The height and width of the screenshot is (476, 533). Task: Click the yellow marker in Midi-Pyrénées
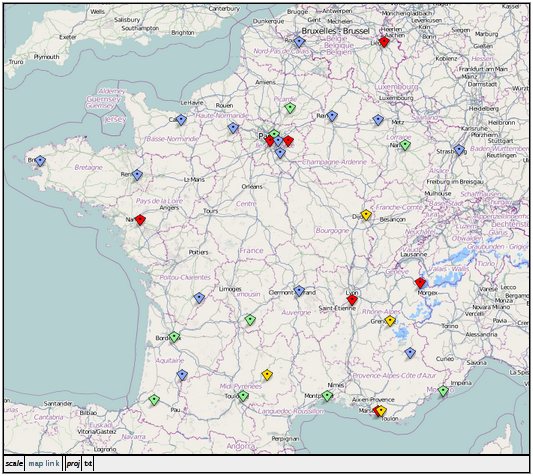(267, 375)
